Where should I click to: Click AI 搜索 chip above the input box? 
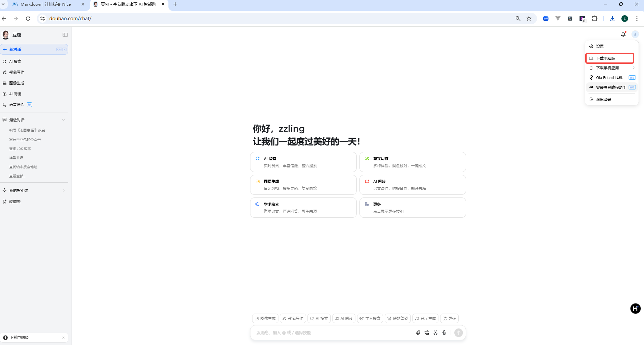(319, 318)
